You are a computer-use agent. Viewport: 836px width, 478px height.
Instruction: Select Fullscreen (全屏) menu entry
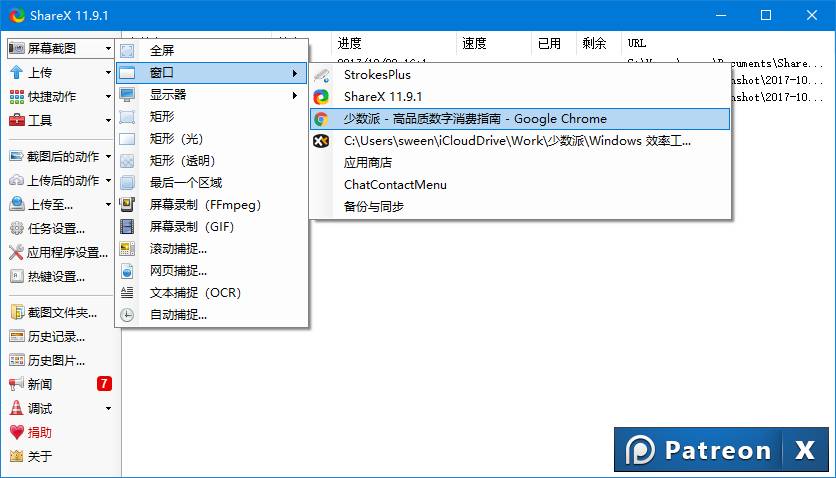pyautogui.click(x=212, y=51)
